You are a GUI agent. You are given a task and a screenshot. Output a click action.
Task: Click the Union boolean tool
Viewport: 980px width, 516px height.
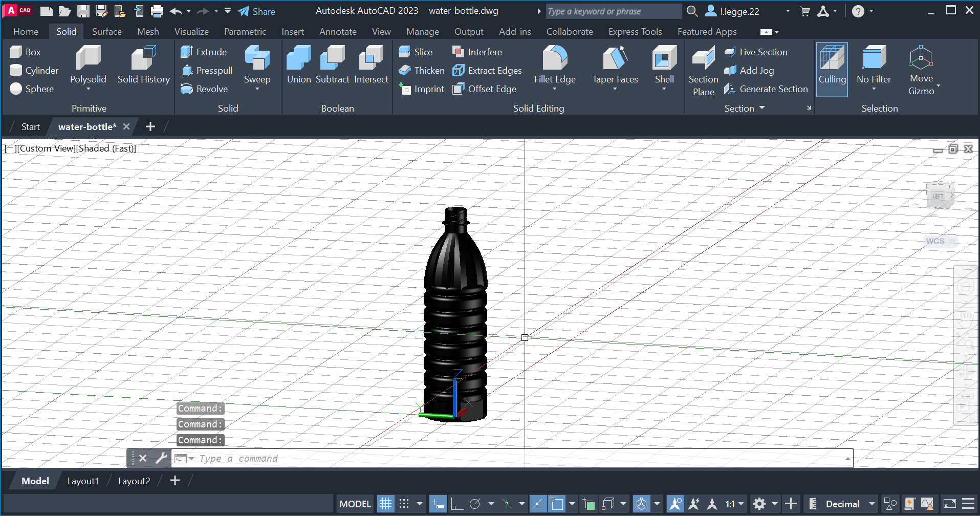click(x=299, y=64)
